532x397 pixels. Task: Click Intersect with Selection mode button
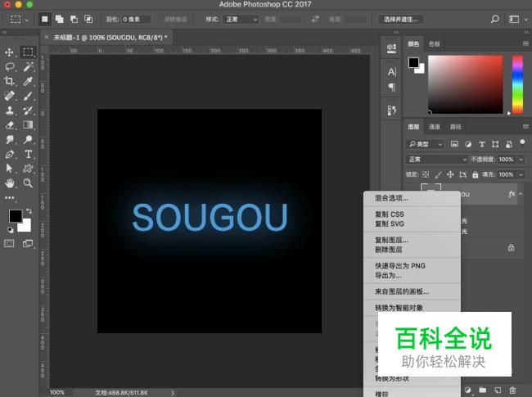(88, 19)
